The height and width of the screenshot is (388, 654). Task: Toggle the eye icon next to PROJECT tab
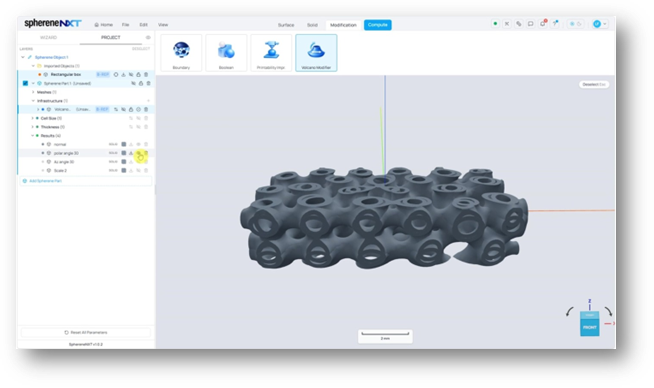pos(148,38)
